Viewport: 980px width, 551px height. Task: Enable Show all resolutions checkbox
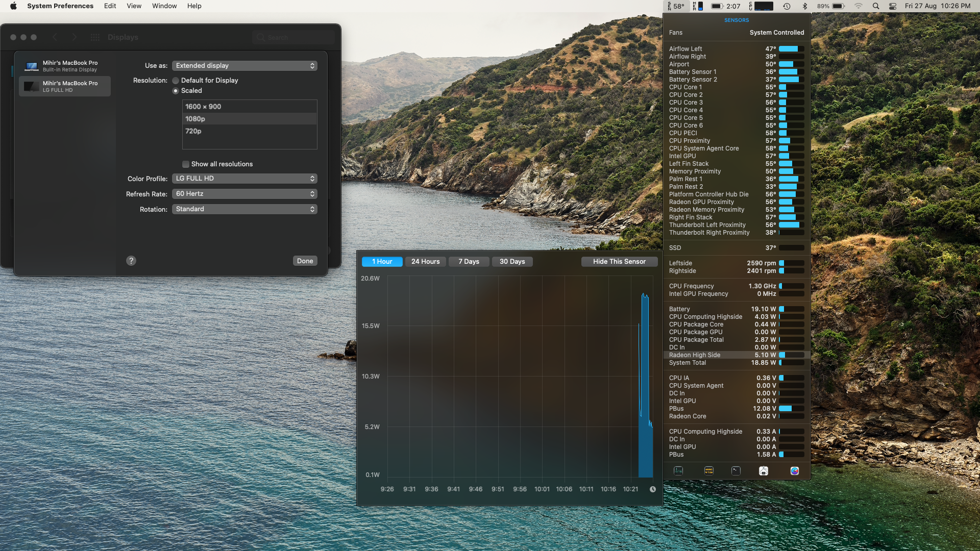pyautogui.click(x=186, y=164)
